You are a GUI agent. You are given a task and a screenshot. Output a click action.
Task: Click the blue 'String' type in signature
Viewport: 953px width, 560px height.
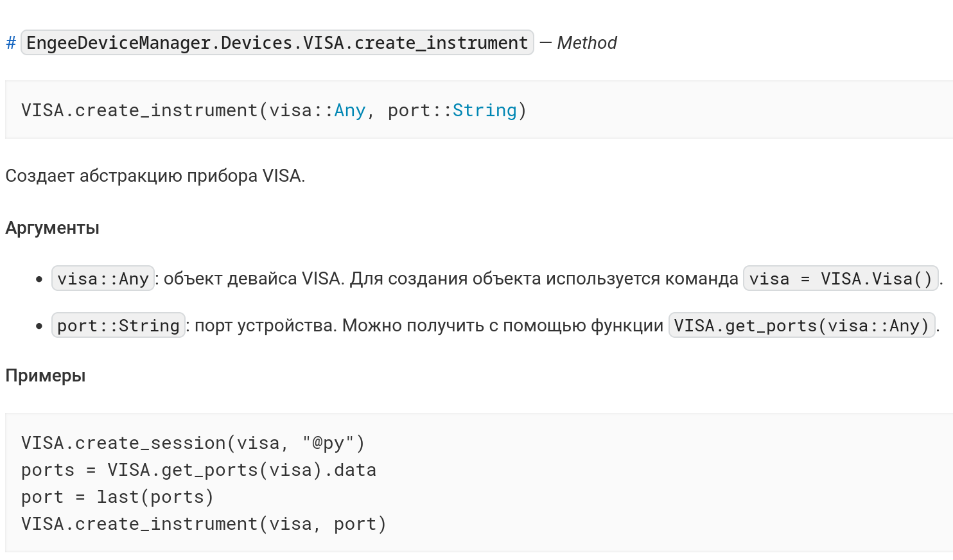(x=484, y=110)
